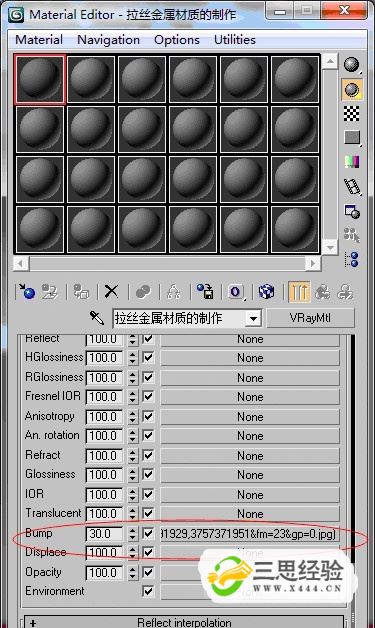
Task: Open the Navigation menu
Action: 108,40
